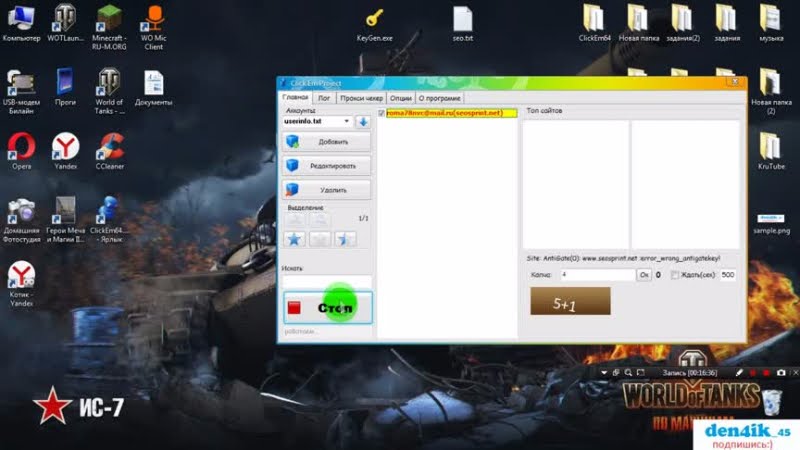Screen dimensions: 800x450
Task: Uncheck the roma78nvc@mail.ru account checkbox
Action: (x=382, y=113)
